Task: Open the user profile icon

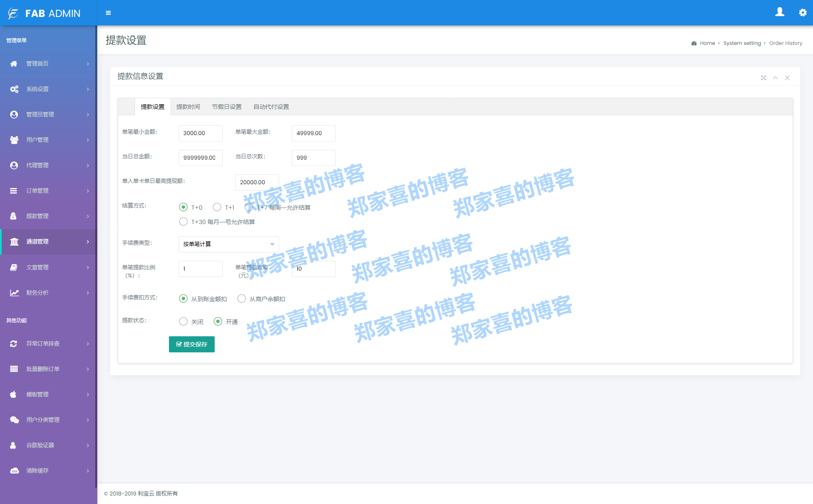Action: (x=780, y=12)
